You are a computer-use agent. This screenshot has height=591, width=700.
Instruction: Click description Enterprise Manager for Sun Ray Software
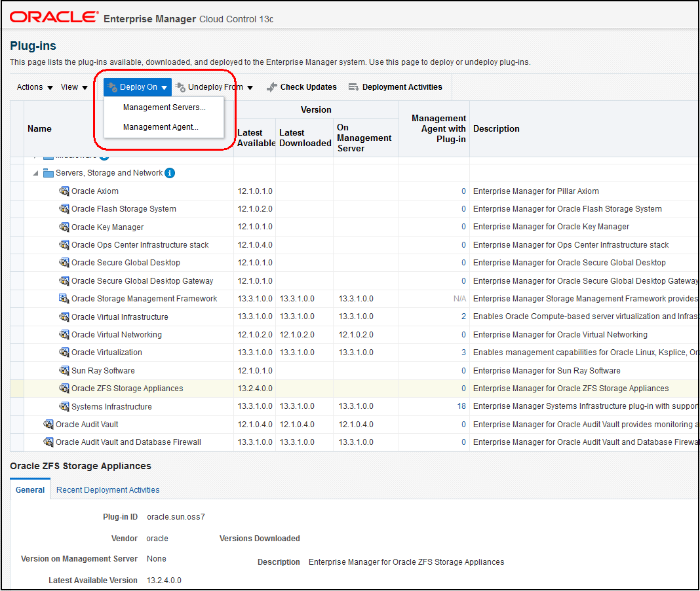tap(547, 370)
